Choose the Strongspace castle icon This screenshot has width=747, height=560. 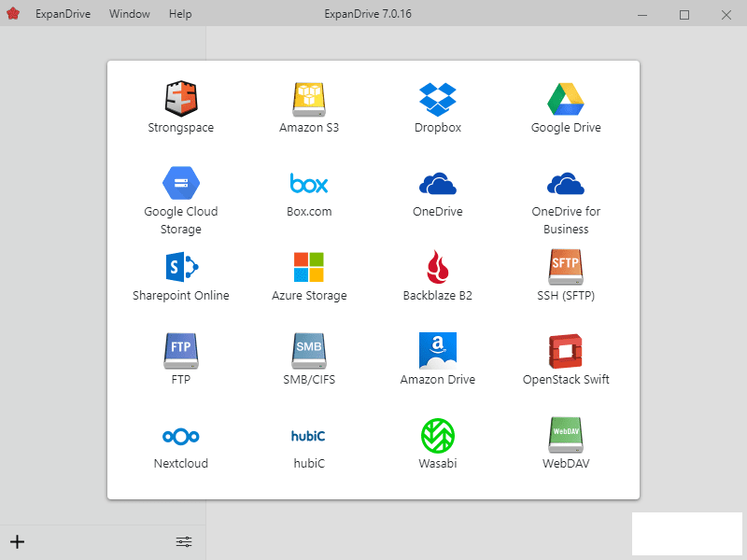click(x=181, y=99)
